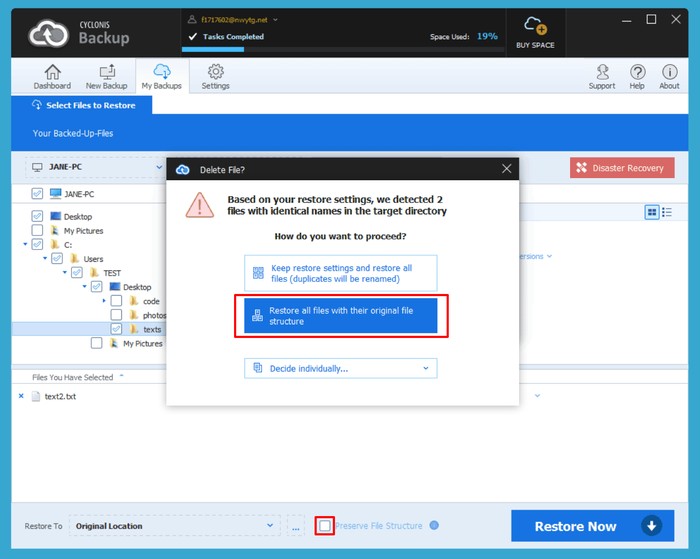Open the About info icon
The width and height of the screenshot is (700, 559).
[669, 72]
